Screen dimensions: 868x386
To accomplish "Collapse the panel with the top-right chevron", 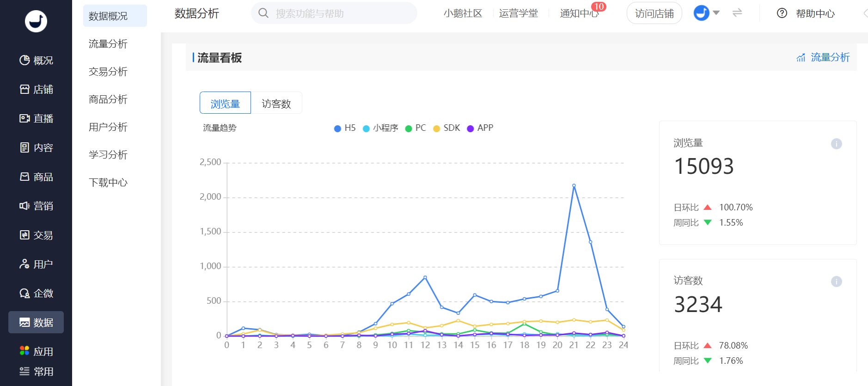I will [865, 13].
